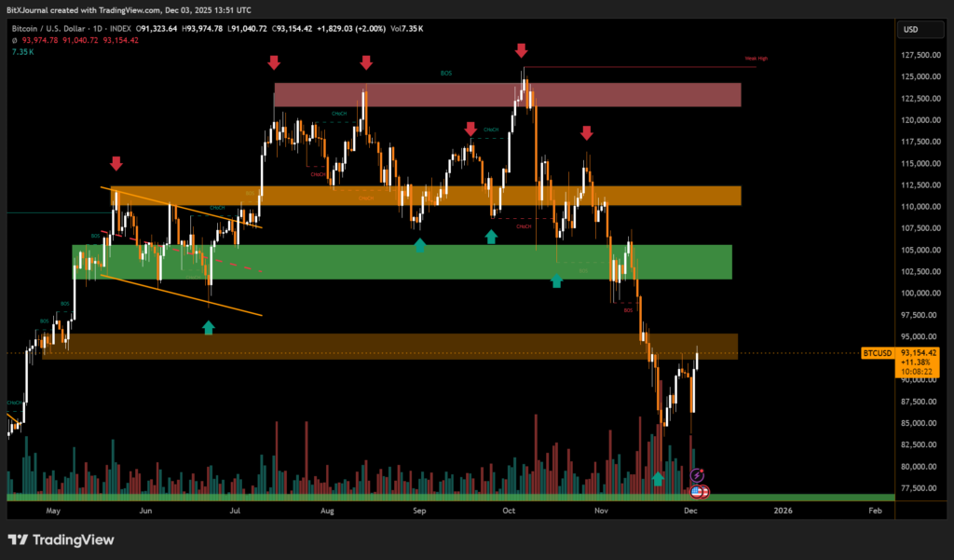
Task: Click the Oct label on time axis
Action: [x=509, y=511]
